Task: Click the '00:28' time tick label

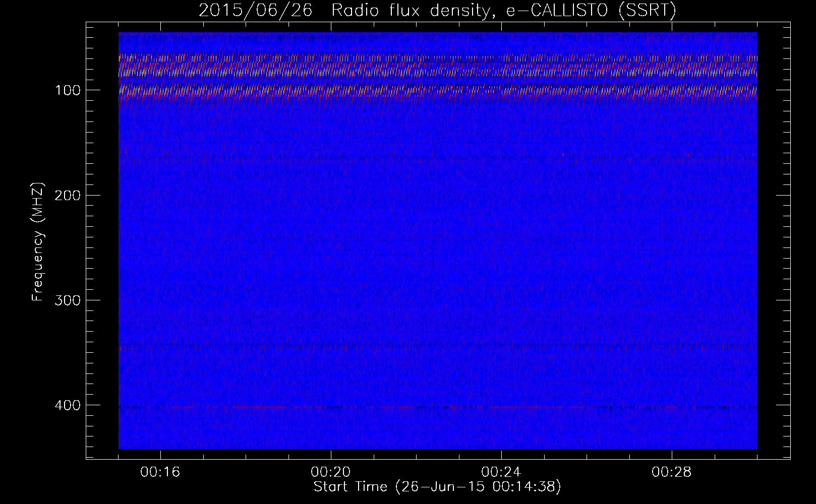Action: pos(672,472)
